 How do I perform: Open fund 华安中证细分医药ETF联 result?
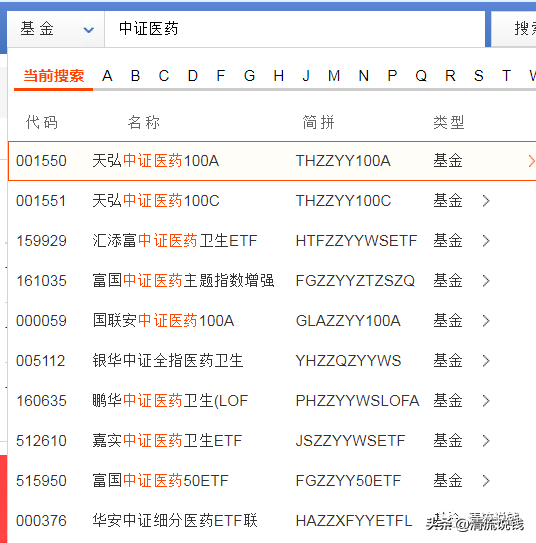tap(175, 521)
